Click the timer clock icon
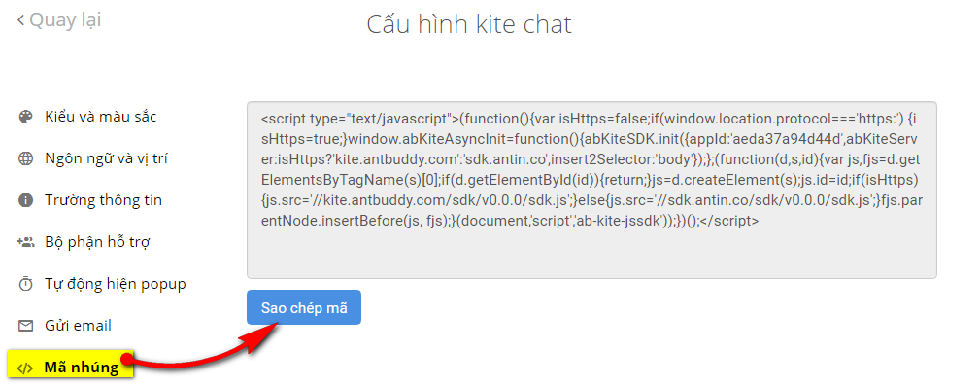The height and width of the screenshot is (385, 980). point(25,284)
